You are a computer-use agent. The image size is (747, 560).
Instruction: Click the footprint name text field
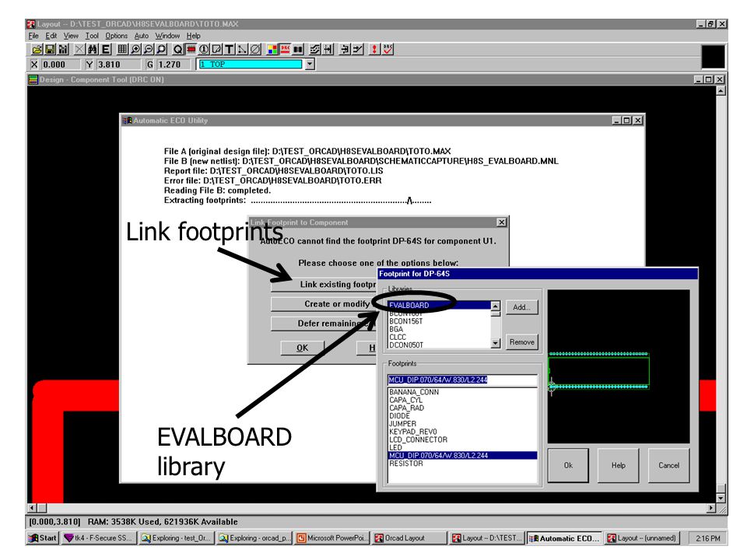tap(462, 380)
